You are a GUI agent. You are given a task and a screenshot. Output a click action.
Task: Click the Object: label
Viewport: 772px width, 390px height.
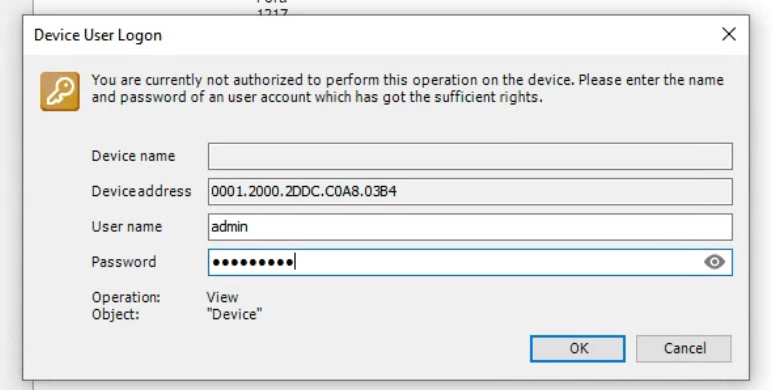point(116,314)
